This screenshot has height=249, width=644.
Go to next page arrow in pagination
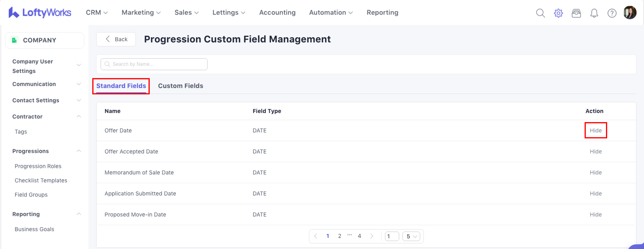coord(372,236)
